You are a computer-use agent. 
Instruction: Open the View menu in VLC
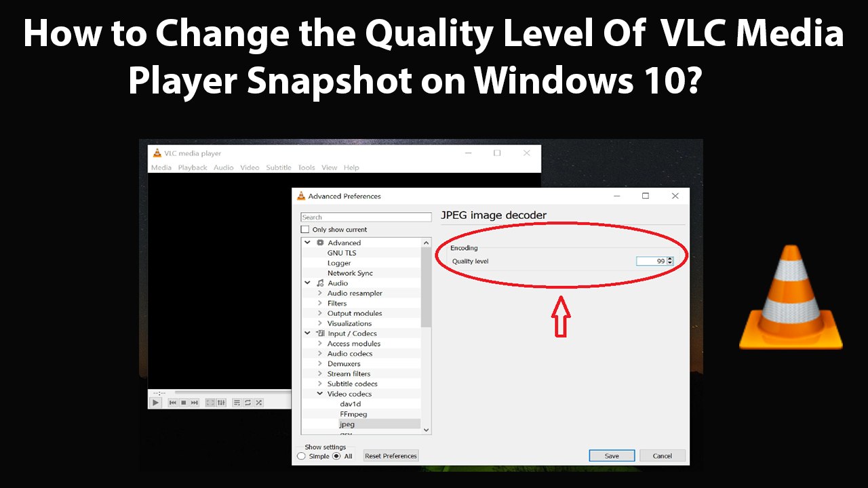point(330,167)
